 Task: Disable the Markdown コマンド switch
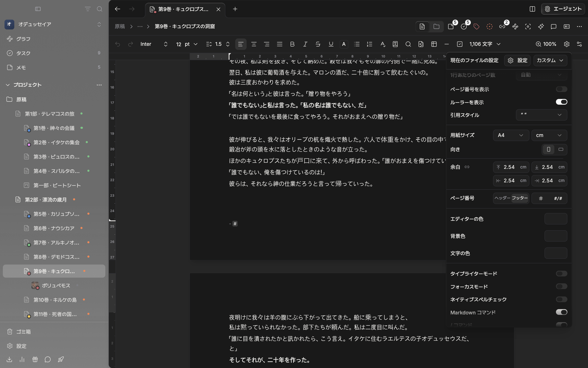[561, 312]
